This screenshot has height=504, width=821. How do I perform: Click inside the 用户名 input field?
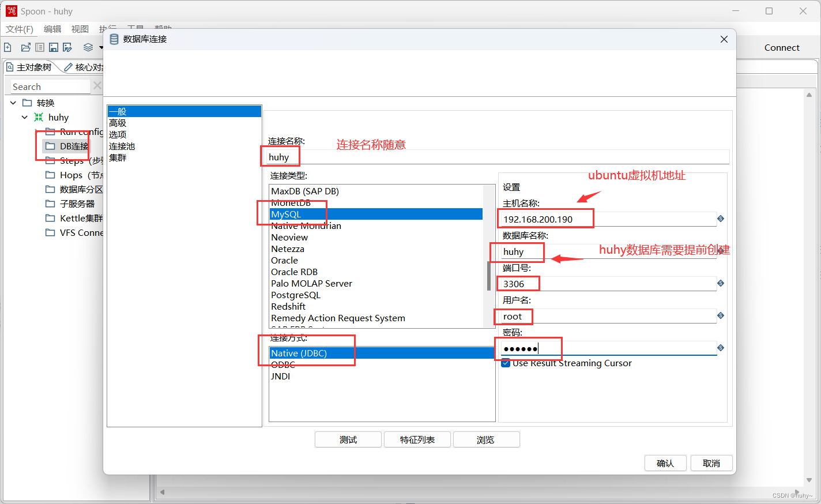pos(608,316)
